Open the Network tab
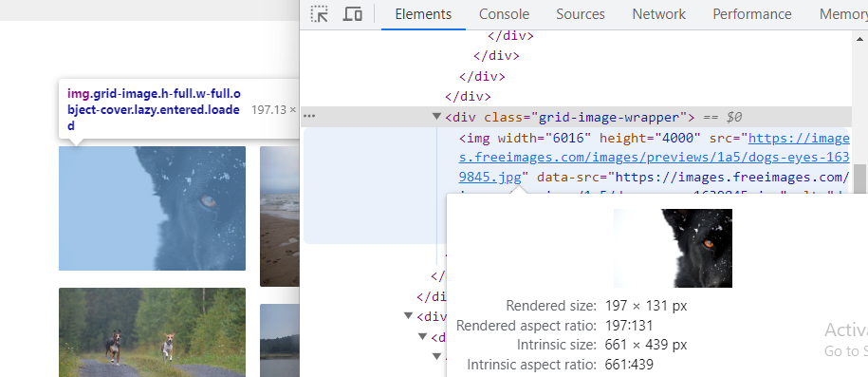 click(x=658, y=14)
